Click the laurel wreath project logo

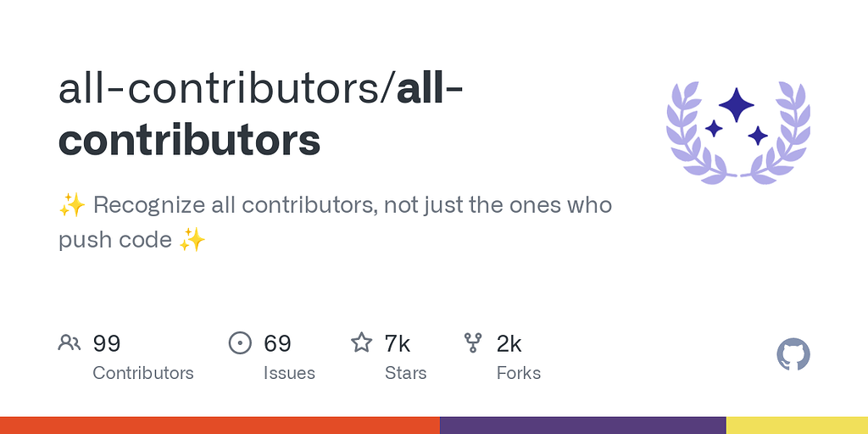pos(738,133)
